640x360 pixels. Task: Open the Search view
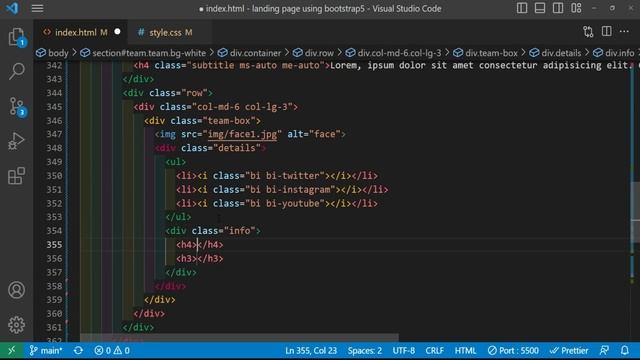click(x=16, y=71)
